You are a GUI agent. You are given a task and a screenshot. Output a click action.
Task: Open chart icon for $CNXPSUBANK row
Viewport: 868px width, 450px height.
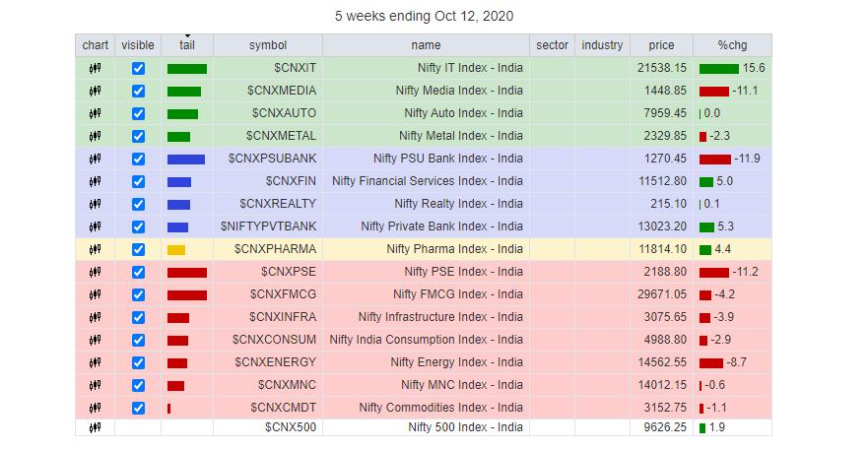[x=96, y=159]
